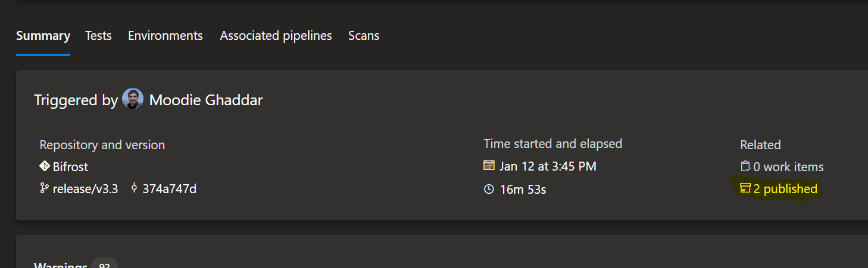The image size is (868, 268).
Task: Open the 0 work items link
Action: coord(789,167)
